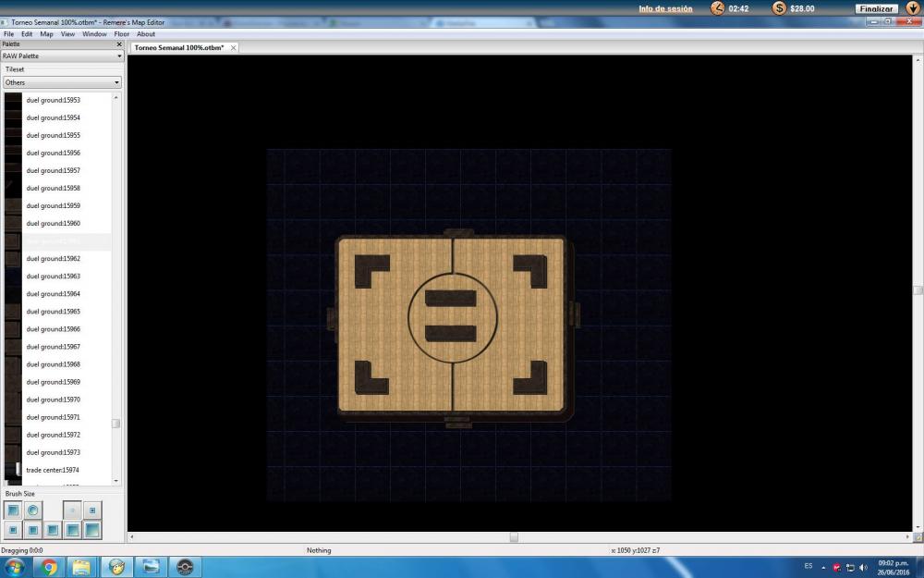This screenshot has height=578, width=924.
Task: Open the Tileset Others dropdown
Action: click(62, 82)
